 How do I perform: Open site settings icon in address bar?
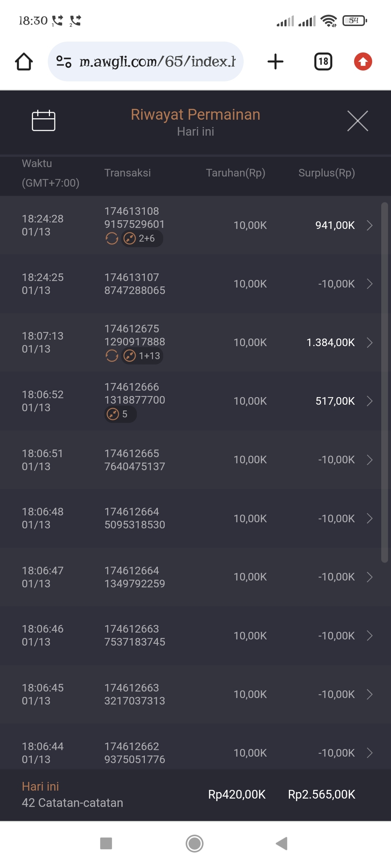(64, 61)
